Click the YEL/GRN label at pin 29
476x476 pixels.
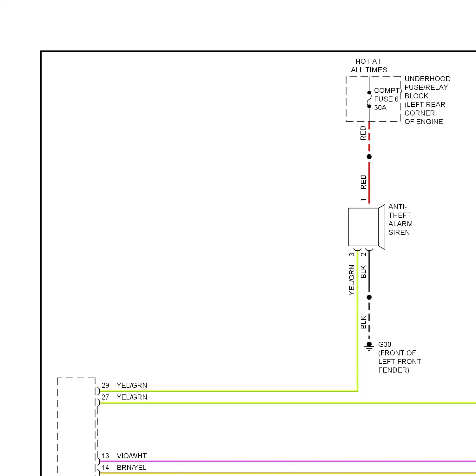pyautogui.click(x=132, y=385)
